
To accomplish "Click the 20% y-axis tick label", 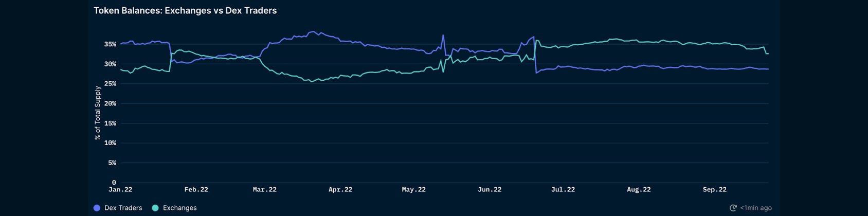I will [110, 103].
